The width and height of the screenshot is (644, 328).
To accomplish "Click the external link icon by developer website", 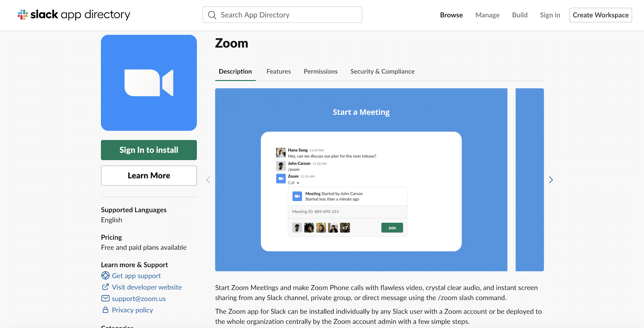I will point(105,287).
